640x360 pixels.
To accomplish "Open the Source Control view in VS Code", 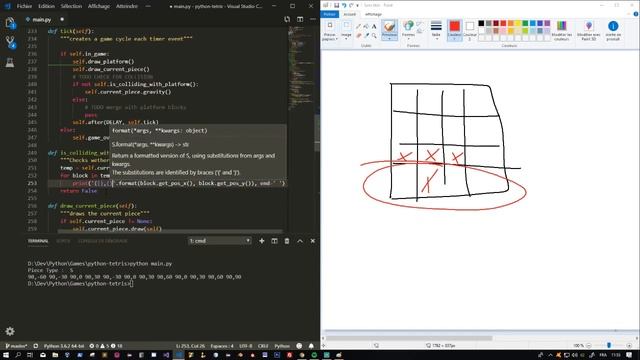I will 10,42.
